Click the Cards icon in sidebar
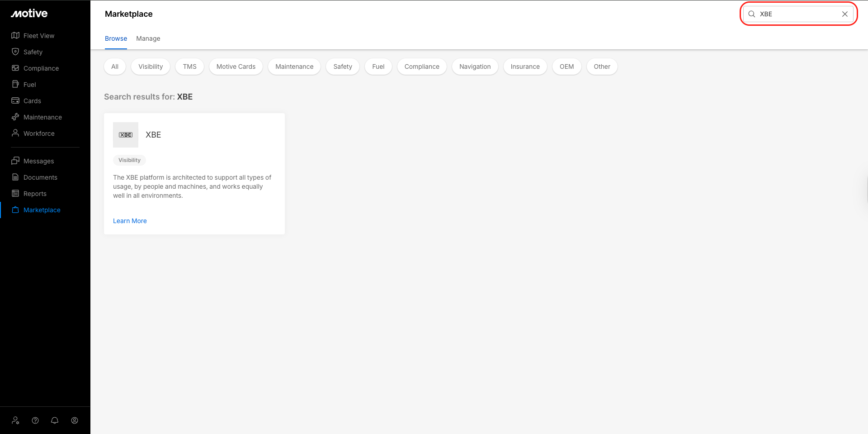 tap(15, 100)
